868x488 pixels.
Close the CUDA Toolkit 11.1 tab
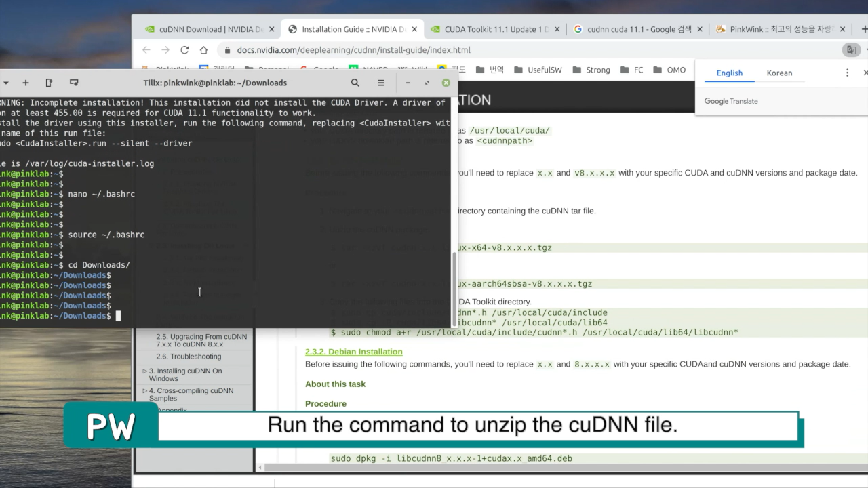(557, 29)
